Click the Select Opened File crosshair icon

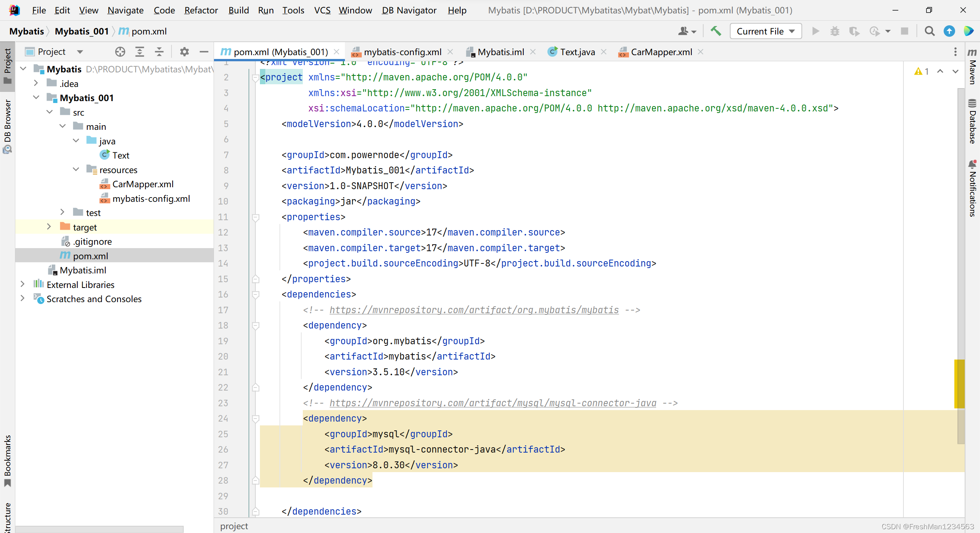[120, 52]
